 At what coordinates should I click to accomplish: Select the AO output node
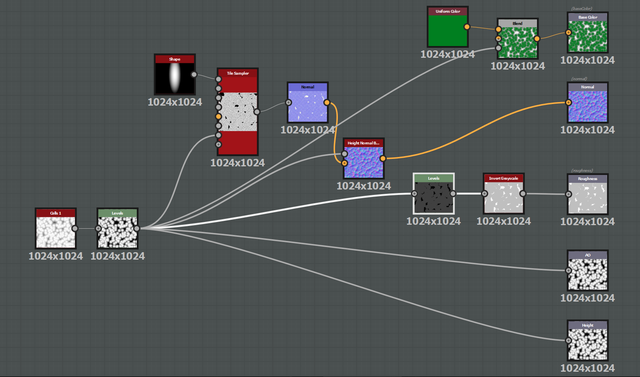point(587,271)
